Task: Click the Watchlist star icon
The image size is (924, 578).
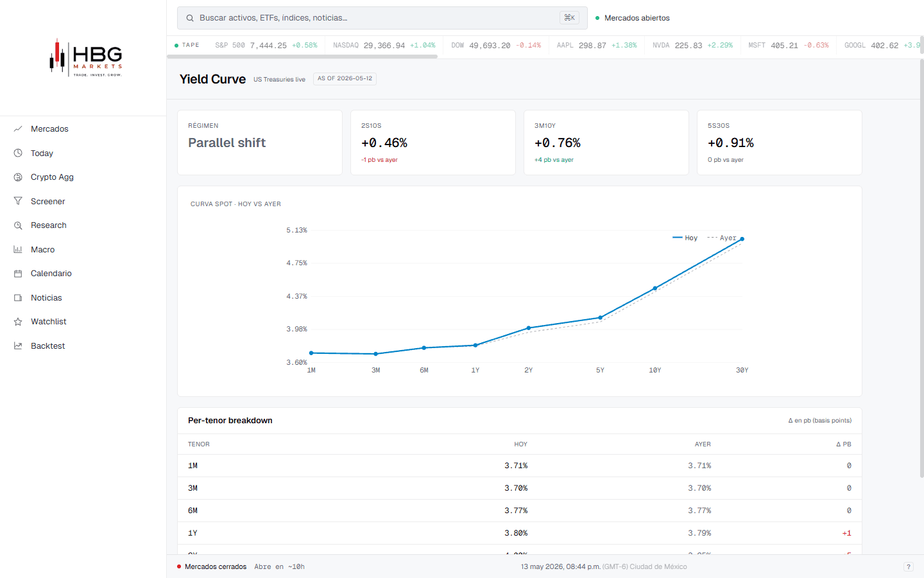Action: [x=18, y=322]
